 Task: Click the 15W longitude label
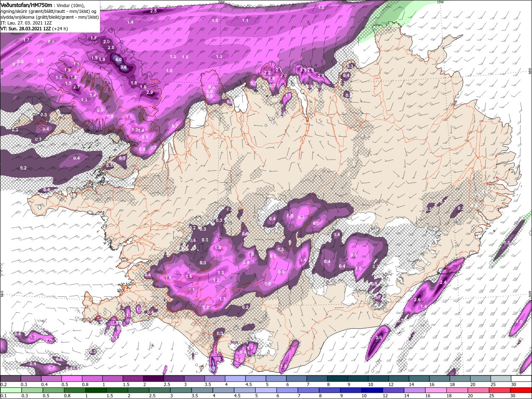click(x=440, y=2)
